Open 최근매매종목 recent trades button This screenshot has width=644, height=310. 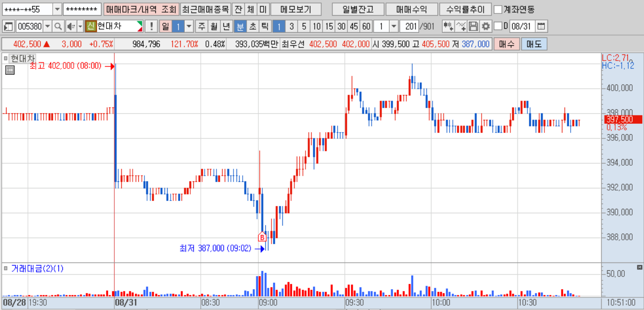click(205, 9)
